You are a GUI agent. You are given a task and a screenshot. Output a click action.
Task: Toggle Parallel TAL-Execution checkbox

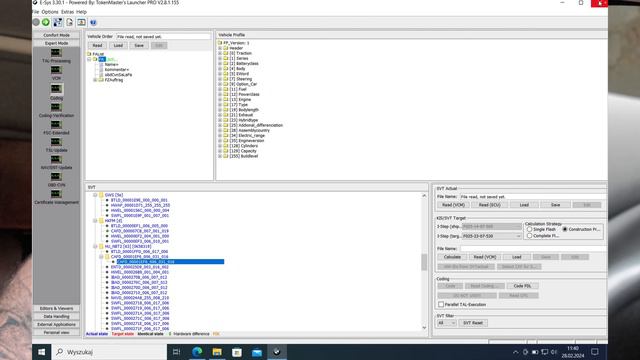441,304
